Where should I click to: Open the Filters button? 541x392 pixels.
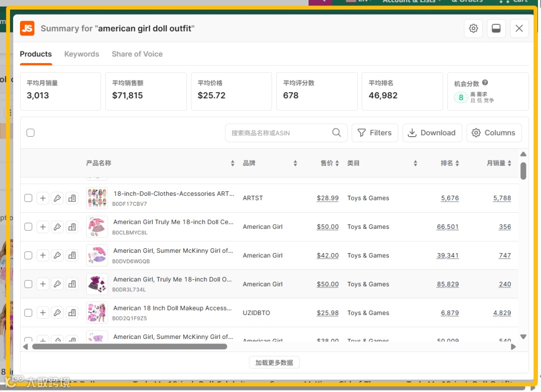point(375,133)
